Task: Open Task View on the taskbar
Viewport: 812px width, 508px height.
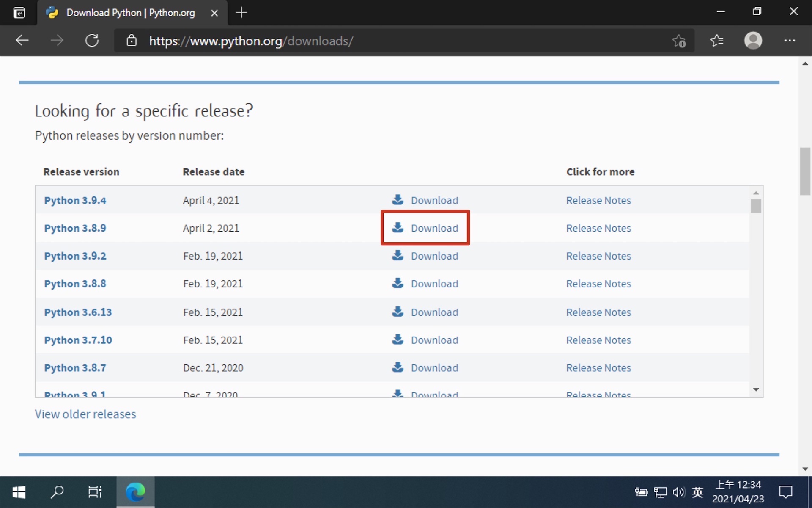Action: click(95, 492)
